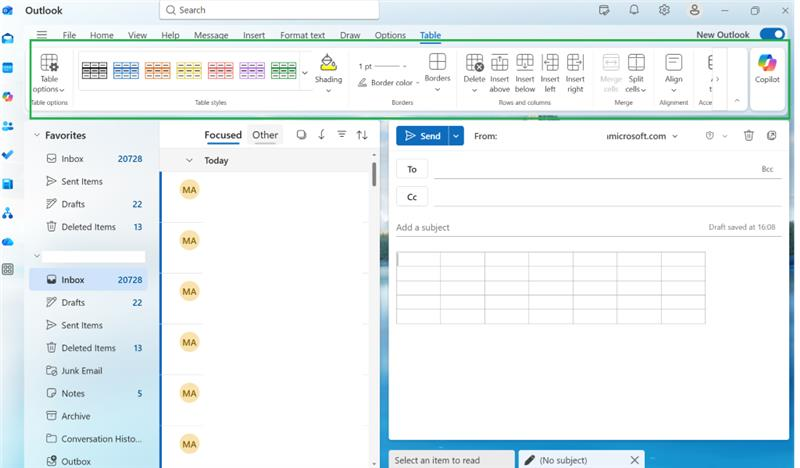Send the email
Screen dimensions: 800x468
click(x=422, y=136)
